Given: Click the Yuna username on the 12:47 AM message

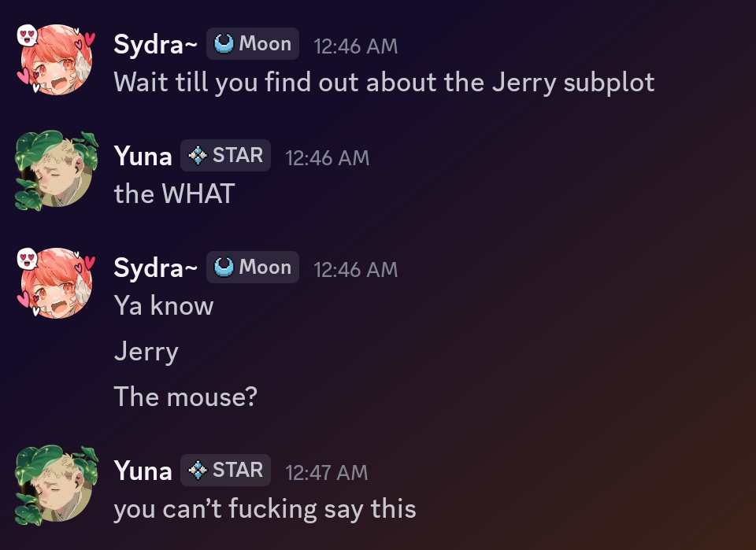Looking at the screenshot, I should [143, 471].
